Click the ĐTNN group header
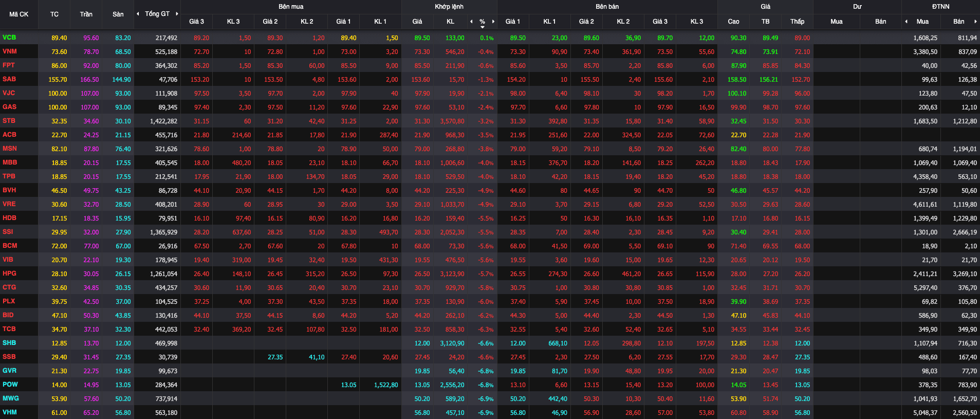Image resolution: width=980 pixels, height=419 pixels. point(941,7)
